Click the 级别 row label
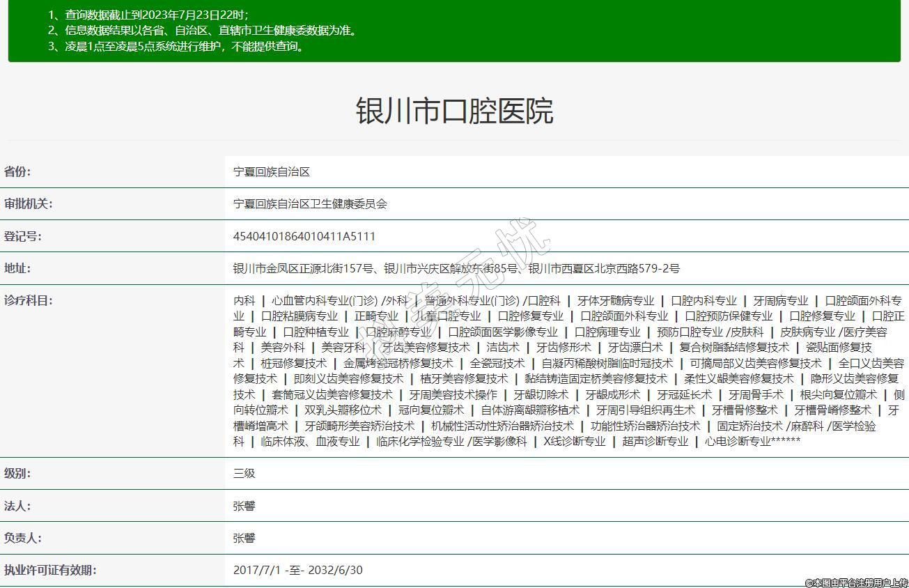Image resolution: width=909 pixels, height=588 pixels. point(17,474)
